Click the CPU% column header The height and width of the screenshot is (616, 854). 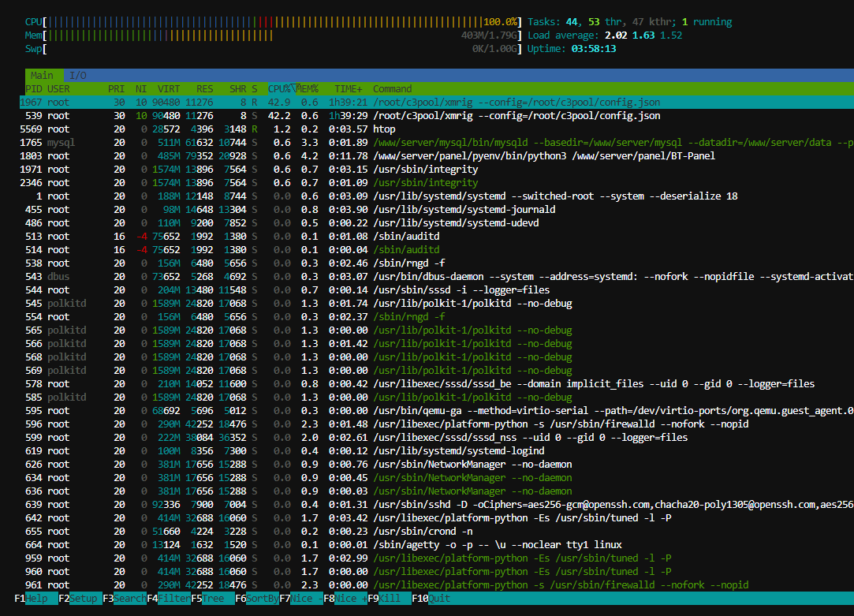(279, 89)
